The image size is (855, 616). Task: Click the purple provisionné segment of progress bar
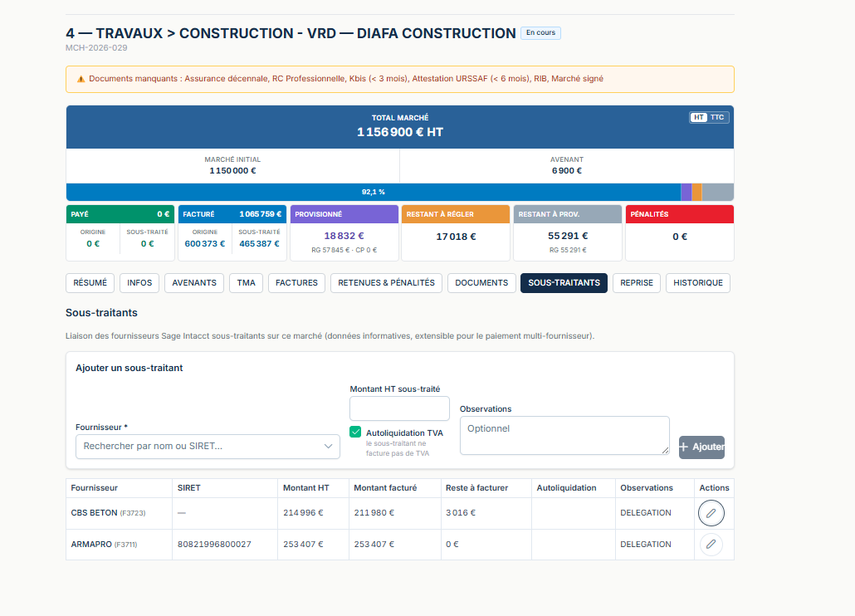pos(686,192)
